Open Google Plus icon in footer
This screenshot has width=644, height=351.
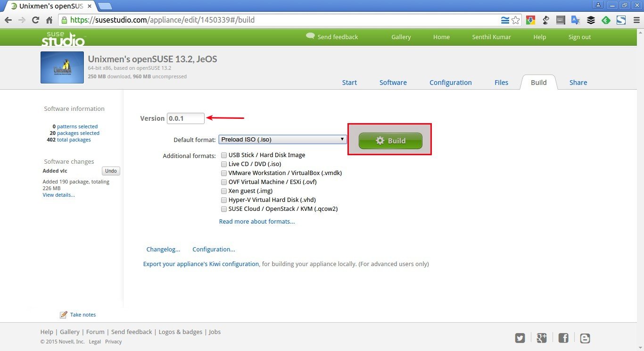[x=541, y=338]
